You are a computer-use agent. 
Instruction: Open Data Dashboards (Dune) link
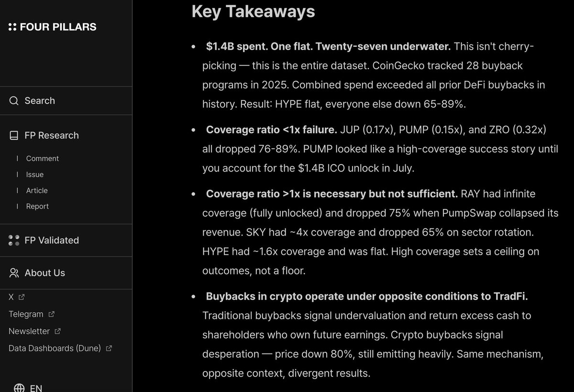pos(55,348)
